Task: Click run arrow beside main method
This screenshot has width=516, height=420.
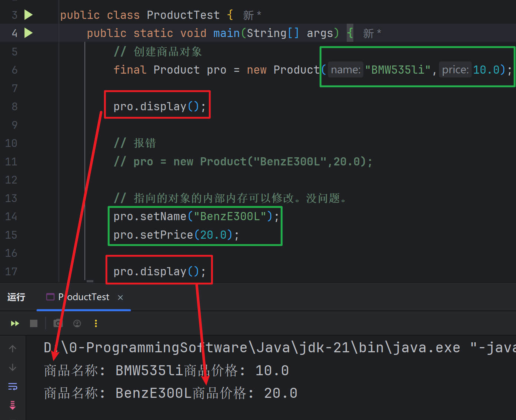Action: click(29, 33)
